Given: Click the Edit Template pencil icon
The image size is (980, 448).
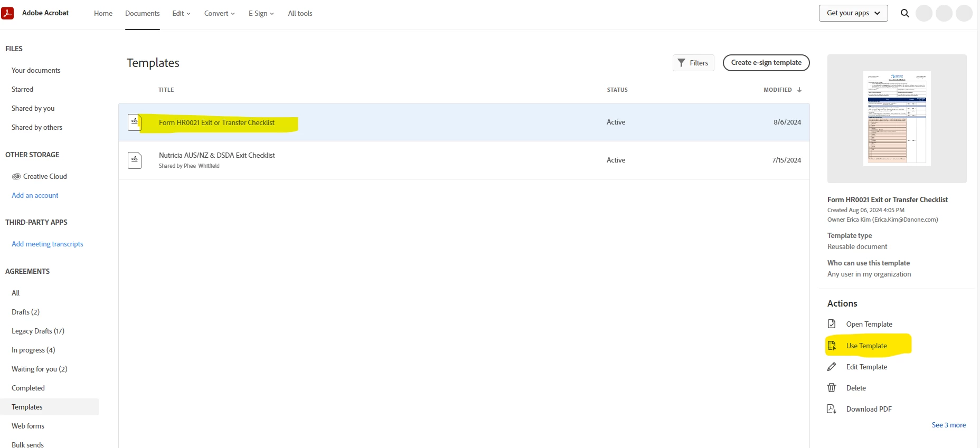Looking at the screenshot, I should pyautogui.click(x=832, y=367).
